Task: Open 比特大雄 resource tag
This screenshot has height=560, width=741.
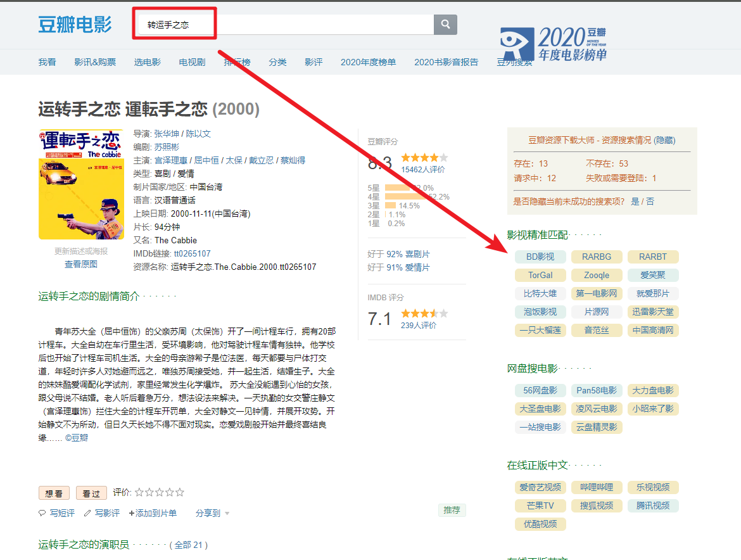Action: [540, 293]
